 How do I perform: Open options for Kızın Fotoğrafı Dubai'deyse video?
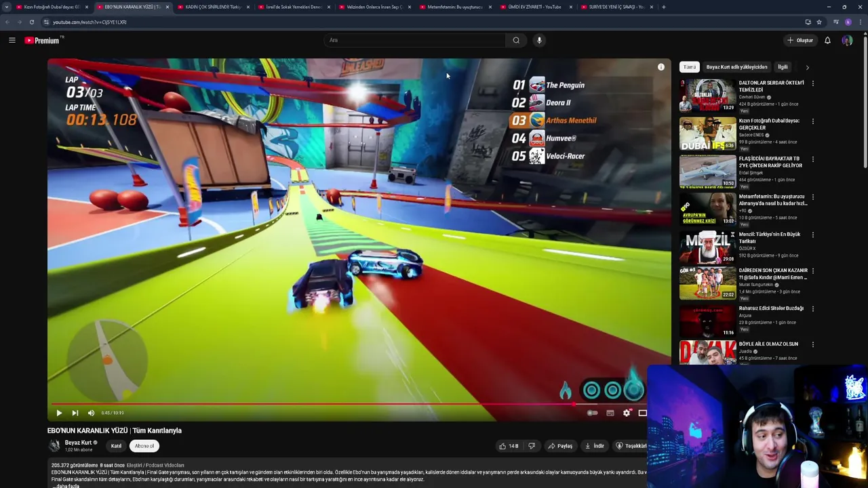coord(812,121)
